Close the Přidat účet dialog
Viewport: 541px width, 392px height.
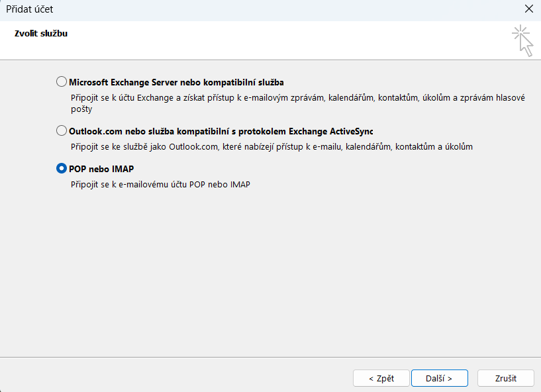(x=529, y=9)
